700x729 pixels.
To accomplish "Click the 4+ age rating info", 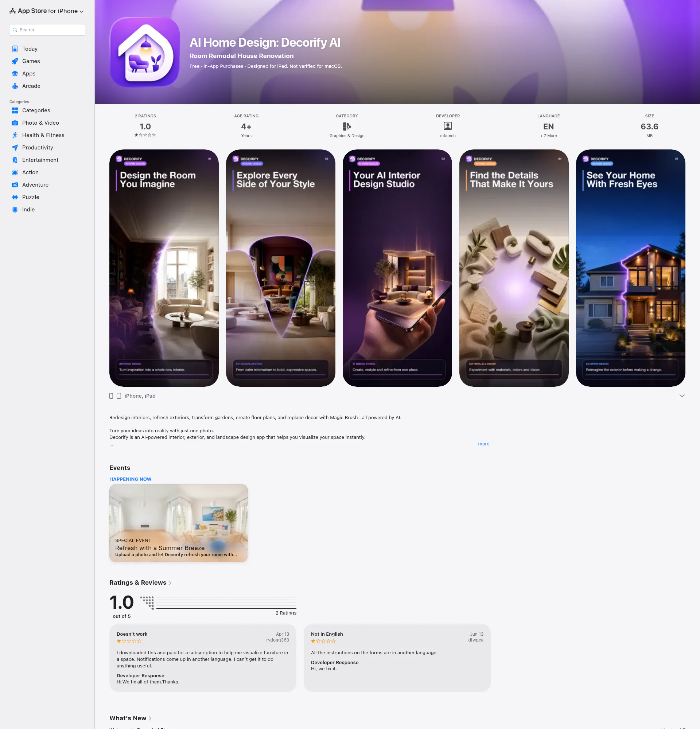I will click(246, 126).
